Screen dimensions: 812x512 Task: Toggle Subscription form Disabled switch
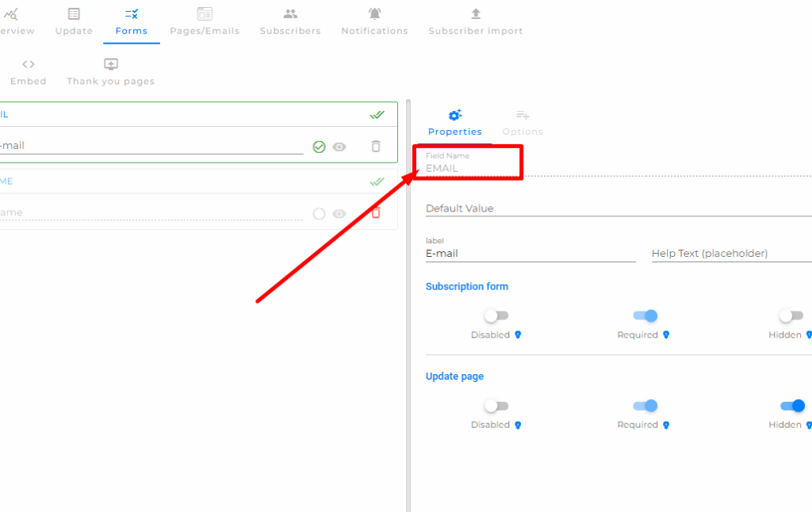(x=496, y=316)
